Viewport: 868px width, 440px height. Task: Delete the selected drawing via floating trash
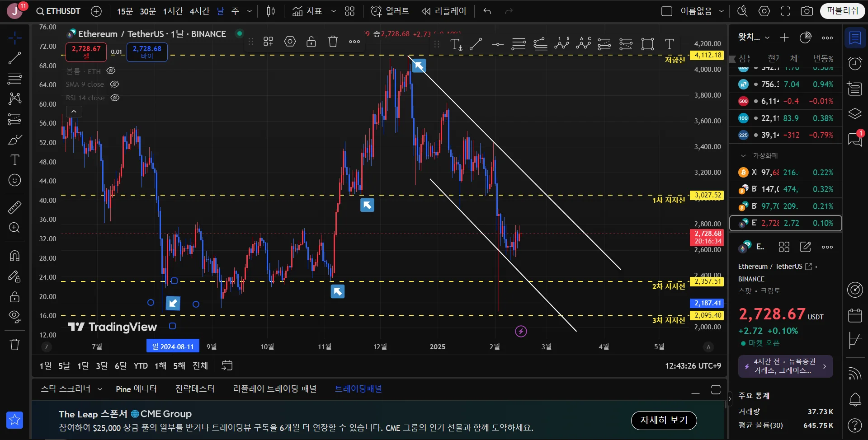coord(333,42)
